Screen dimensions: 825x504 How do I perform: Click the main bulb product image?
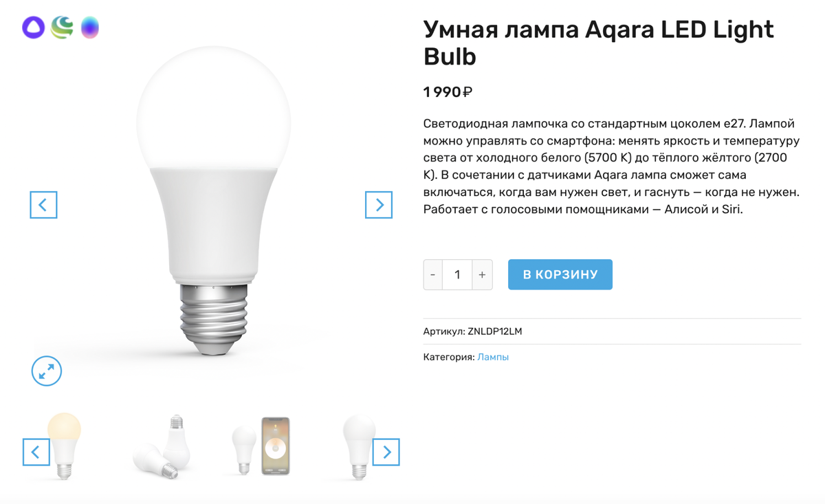(213, 201)
